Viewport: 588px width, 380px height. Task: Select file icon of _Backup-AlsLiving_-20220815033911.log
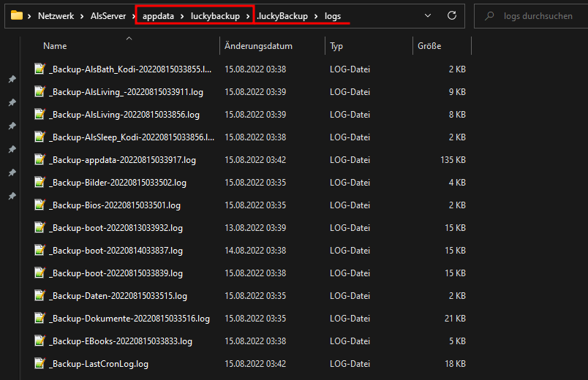pos(39,92)
